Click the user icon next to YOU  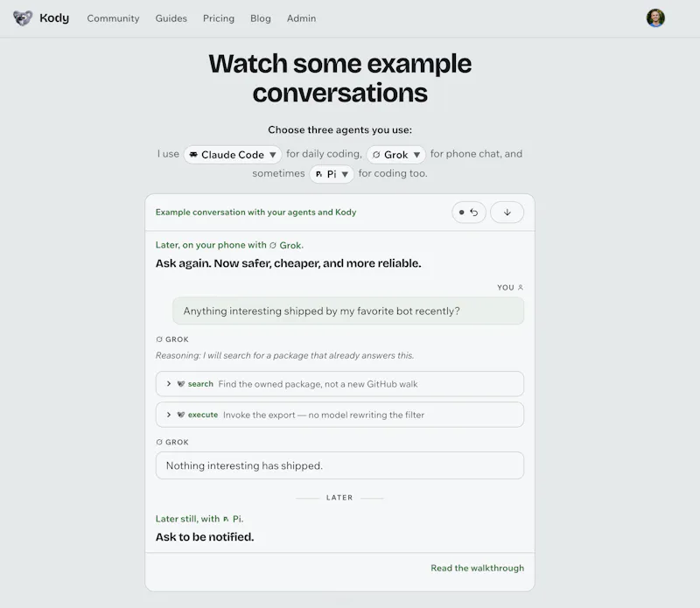pyautogui.click(x=520, y=288)
